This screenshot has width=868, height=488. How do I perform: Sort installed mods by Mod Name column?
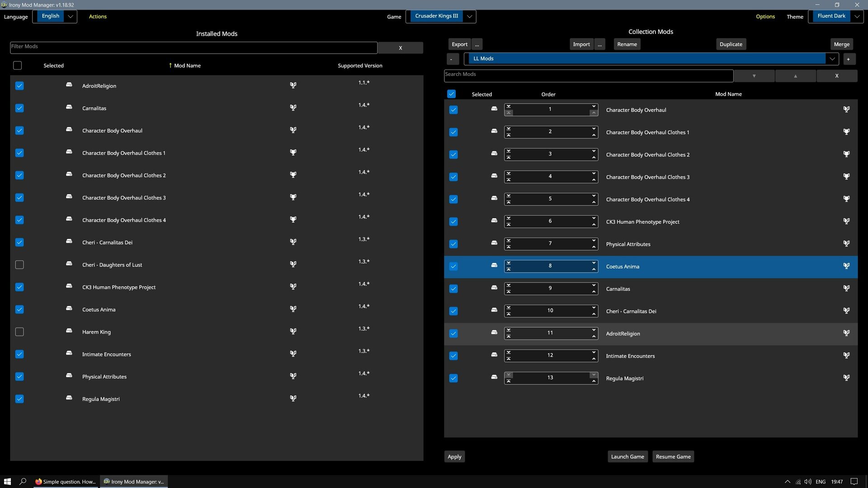pyautogui.click(x=187, y=66)
